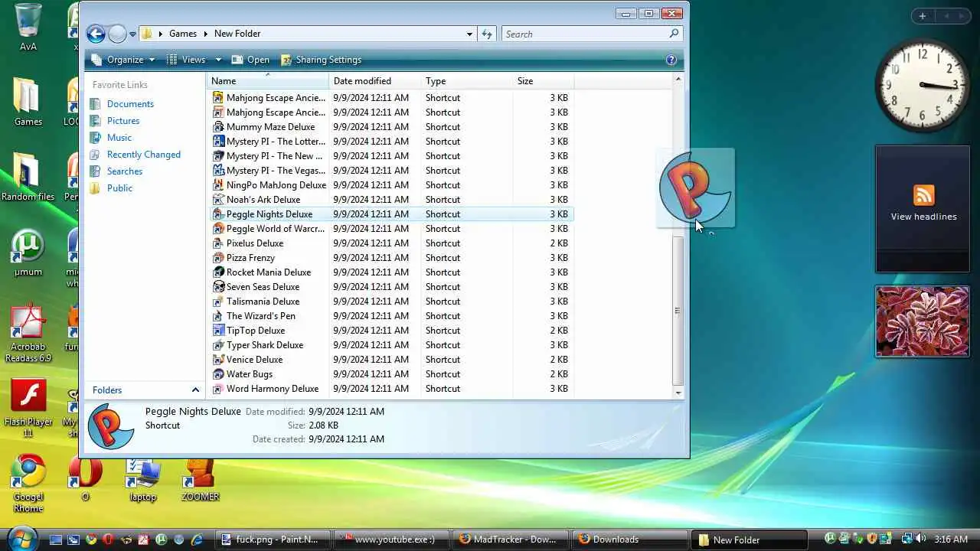Expand the Folders pane

pos(195,390)
